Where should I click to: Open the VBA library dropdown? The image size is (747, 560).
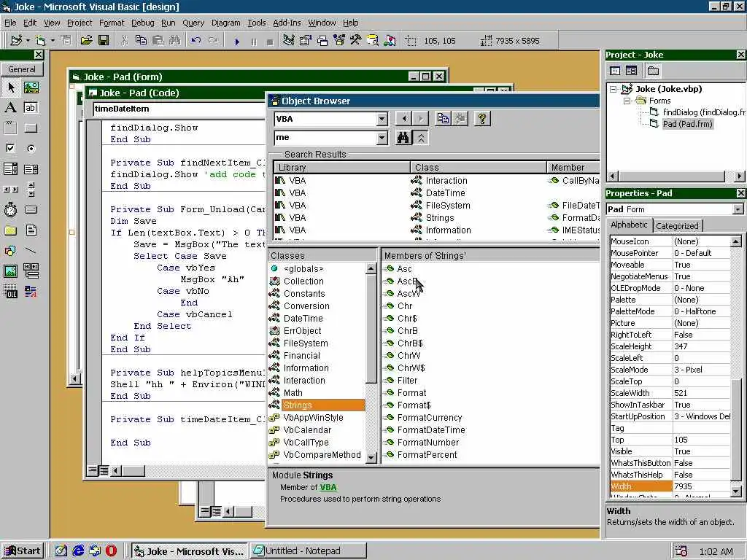click(382, 119)
